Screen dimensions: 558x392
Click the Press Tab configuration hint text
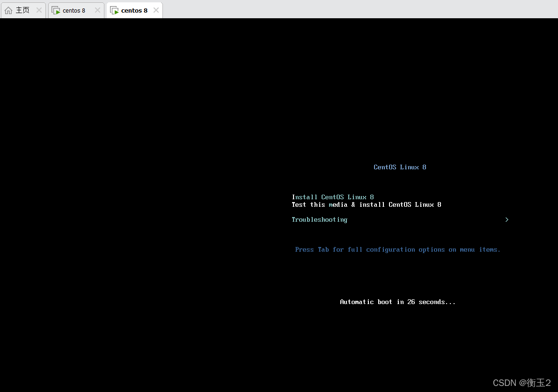click(397, 250)
